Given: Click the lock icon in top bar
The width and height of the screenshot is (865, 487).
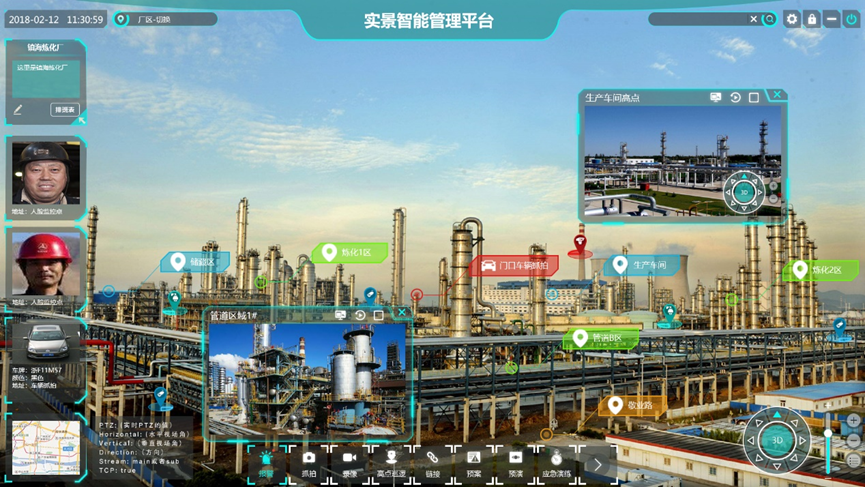Looking at the screenshot, I should 812,19.
